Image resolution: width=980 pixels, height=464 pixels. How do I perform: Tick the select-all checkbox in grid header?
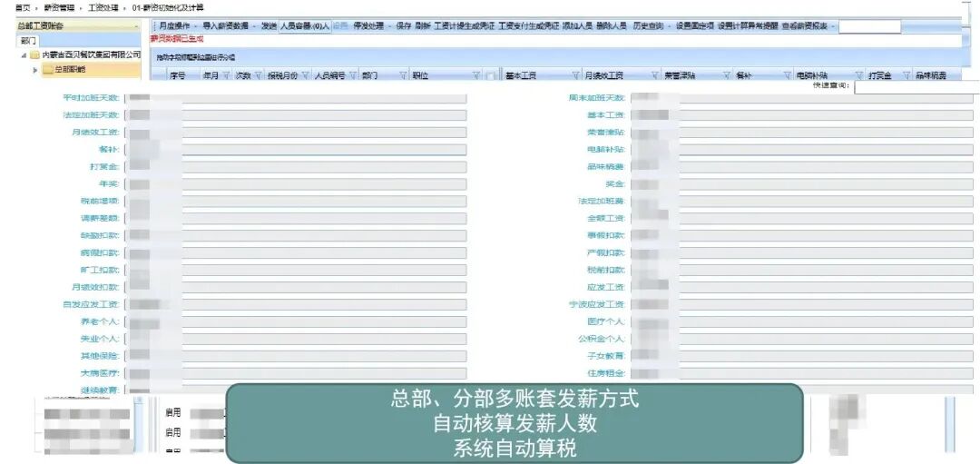tap(491, 76)
